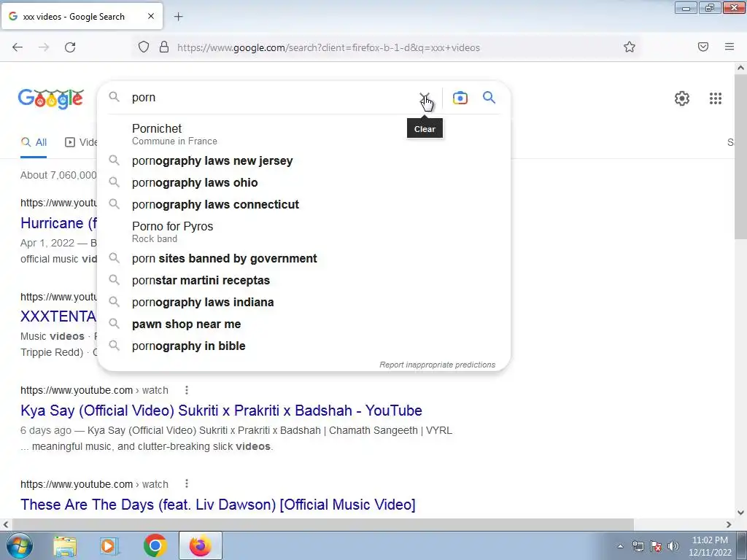Click the horizontal scrollbar thumb
Image resolution: width=747 pixels, height=560 pixels.
coord(322,524)
